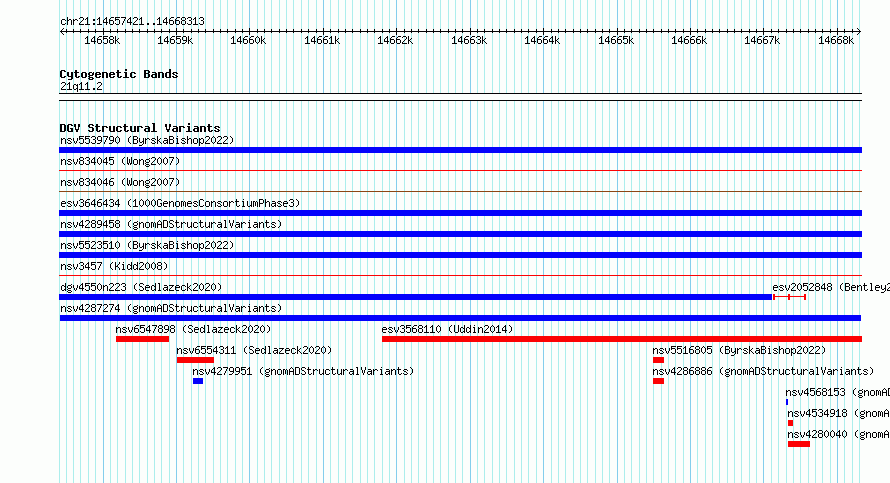Select the blue bar under nsv5539790
The height and width of the screenshot is (483, 890).
coord(460,150)
